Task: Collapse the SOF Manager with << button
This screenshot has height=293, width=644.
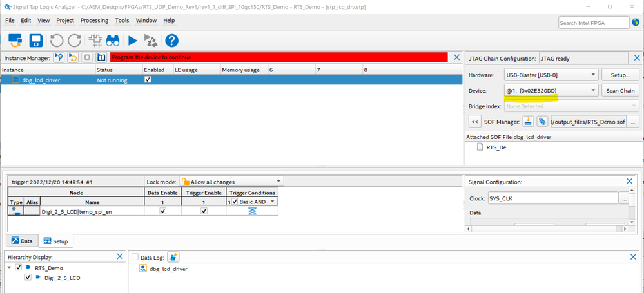Action: coord(475,122)
